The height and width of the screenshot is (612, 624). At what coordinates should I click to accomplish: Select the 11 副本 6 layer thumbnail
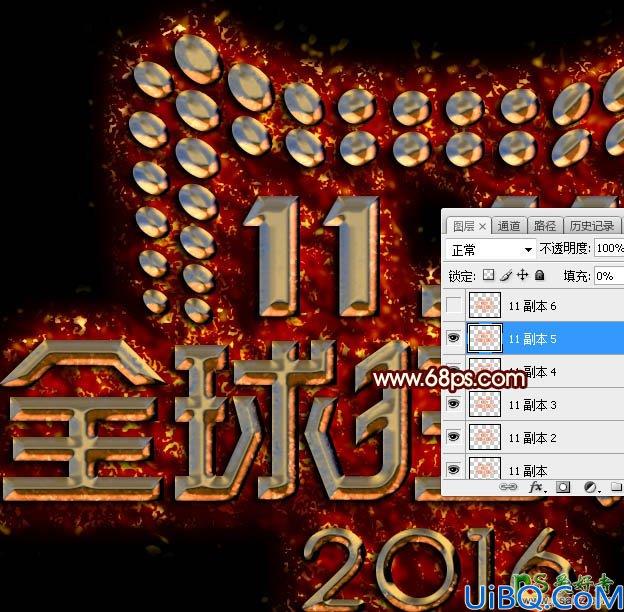[485, 305]
